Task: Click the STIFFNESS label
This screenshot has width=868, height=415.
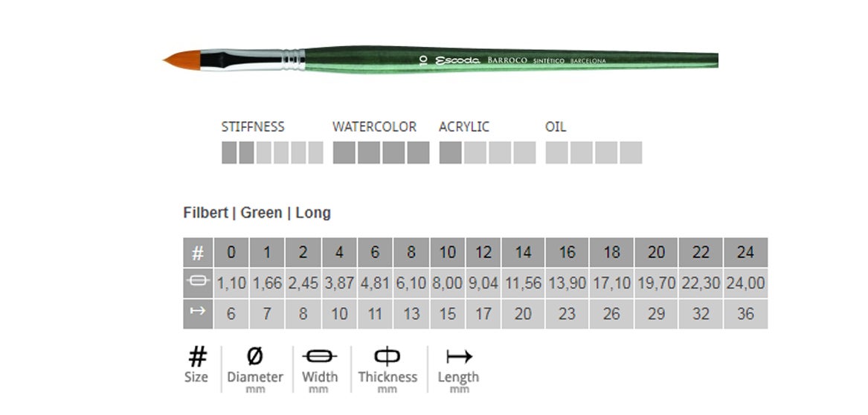Action: 253,127
